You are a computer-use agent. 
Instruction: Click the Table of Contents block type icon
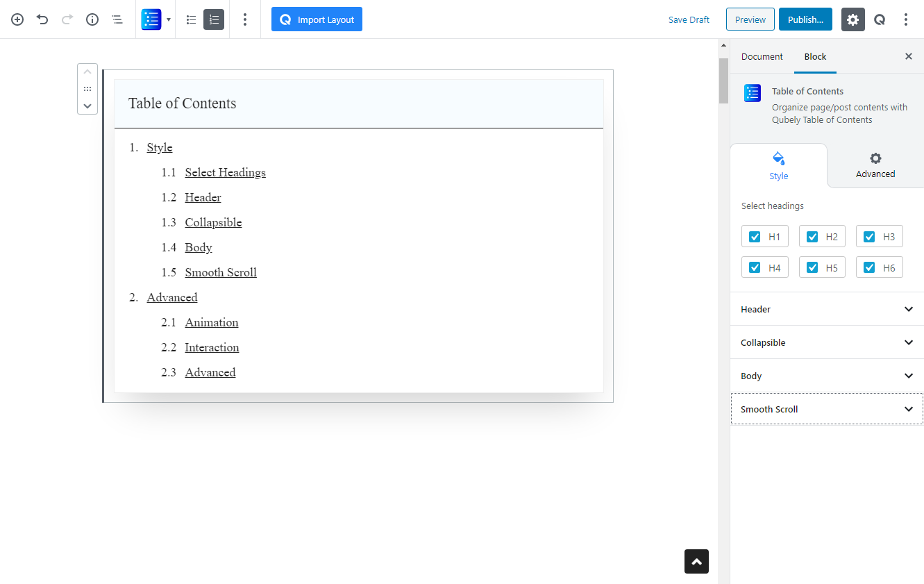[x=151, y=19]
